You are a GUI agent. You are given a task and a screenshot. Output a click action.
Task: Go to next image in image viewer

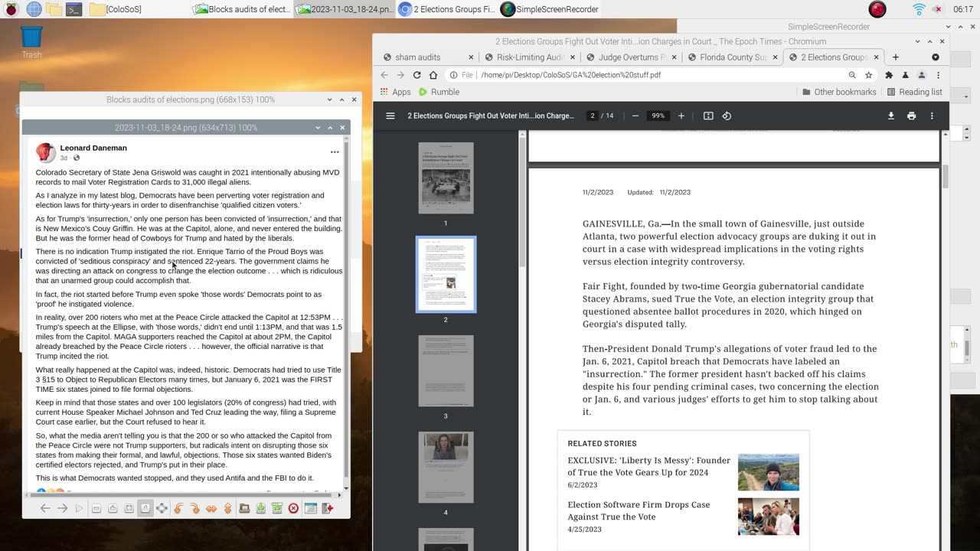coord(62,508)
